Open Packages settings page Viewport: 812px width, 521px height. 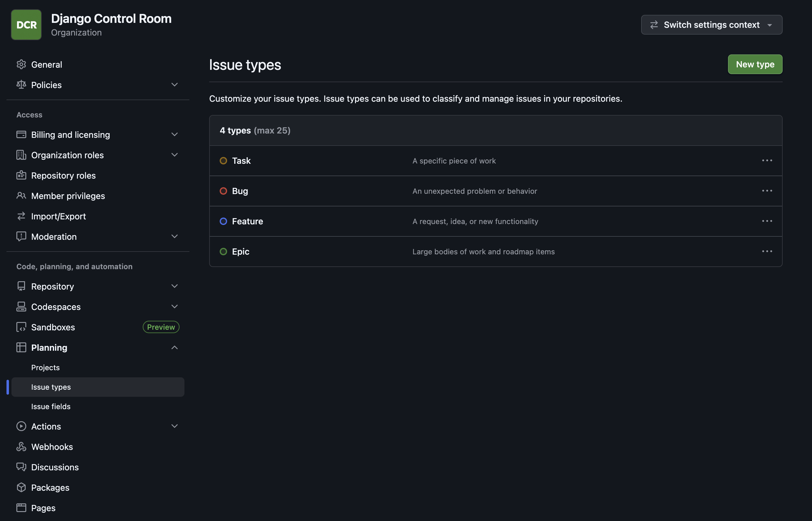click(50, 488)
